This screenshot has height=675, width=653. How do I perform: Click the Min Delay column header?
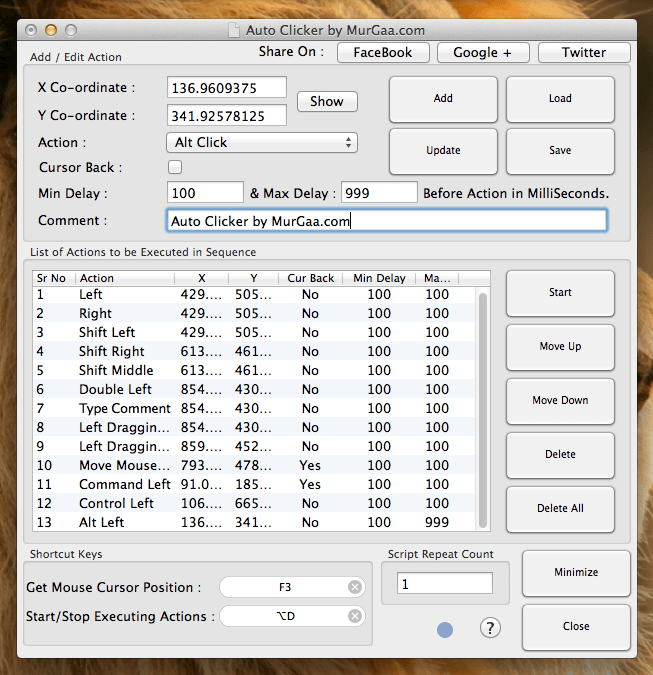click(379, 278)
